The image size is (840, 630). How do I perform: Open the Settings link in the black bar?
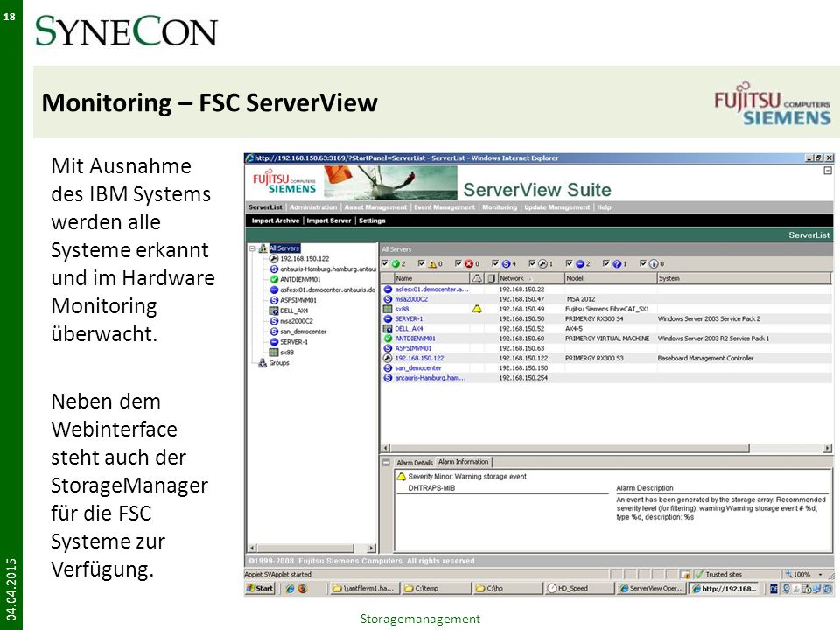373,220
